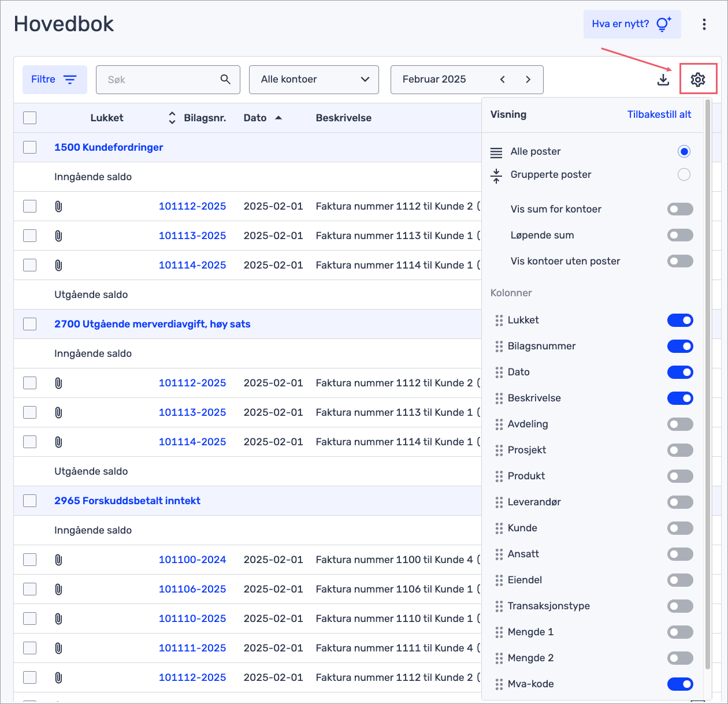Click the settings panel vertical scrollbar
The height and width of the screenshot is (704, 728).
(708, 384)
